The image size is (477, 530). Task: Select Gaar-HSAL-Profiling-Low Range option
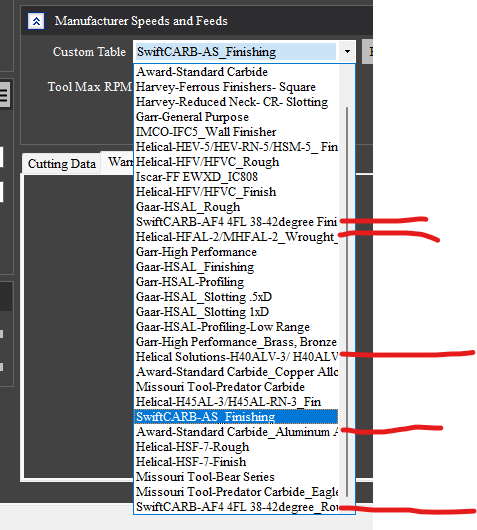(236, 327)
